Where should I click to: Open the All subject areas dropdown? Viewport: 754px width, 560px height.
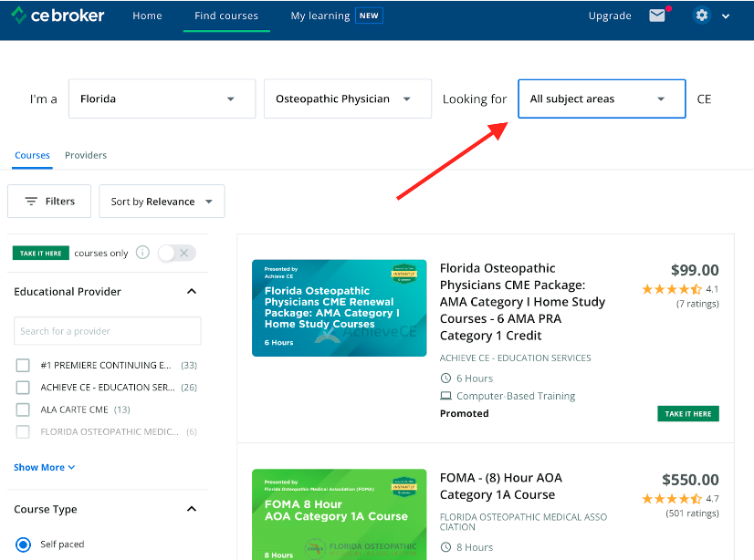click(x=602, y=99)
